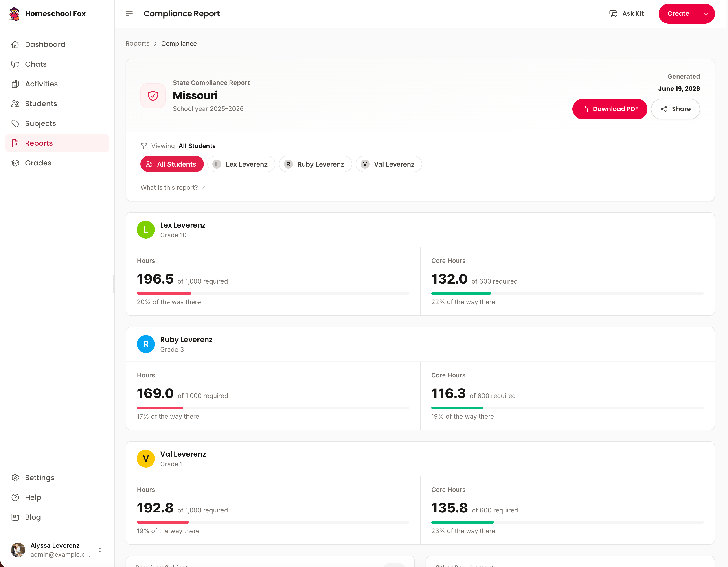Click the Compliance Report page title
The width and height of the screenshot is (728, 567).
pos(182,14)
